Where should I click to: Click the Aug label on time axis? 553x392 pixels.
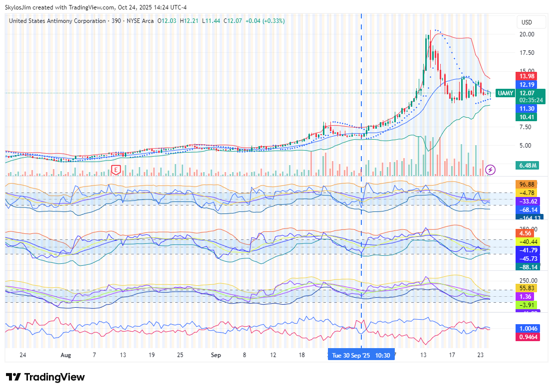tap(66, 355)
